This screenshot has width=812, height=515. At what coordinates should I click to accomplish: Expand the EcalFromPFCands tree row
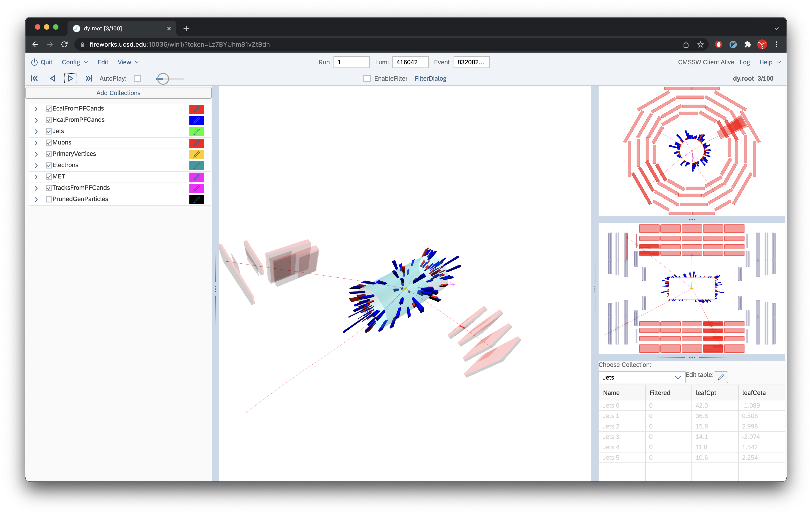pyautogui.click(x=36, y=109)
